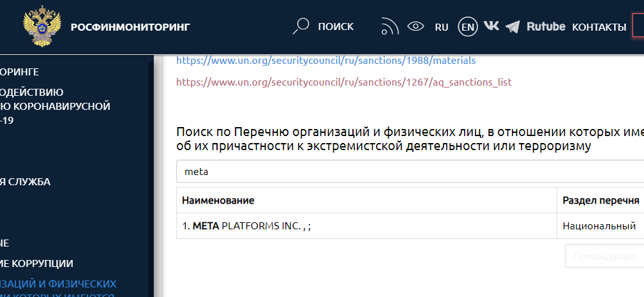Click the magnifying glass search icon
This screenshot has width=644, height=297.
coord(301,26)
